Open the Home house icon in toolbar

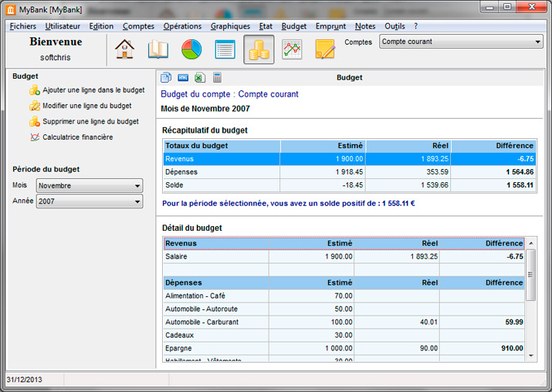[x=124, y=49]
